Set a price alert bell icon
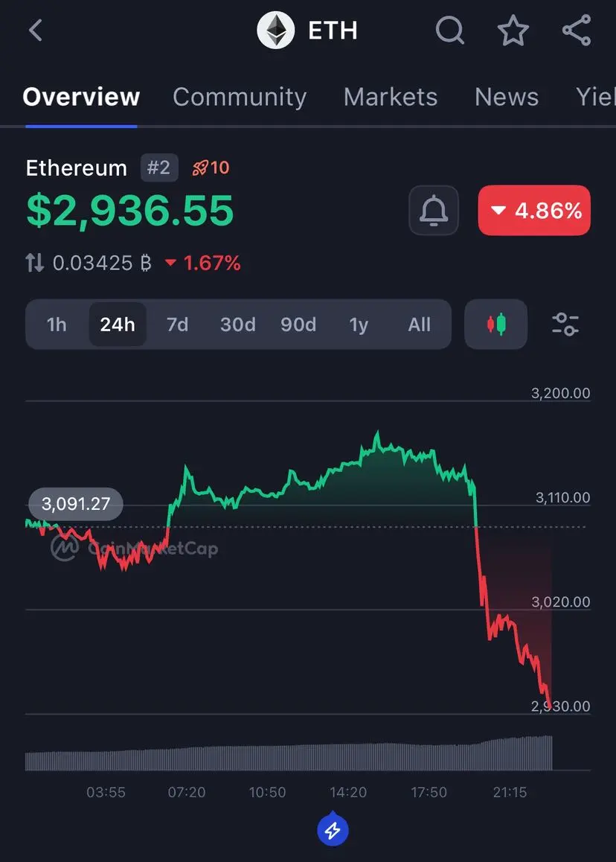 click(434, 211)
